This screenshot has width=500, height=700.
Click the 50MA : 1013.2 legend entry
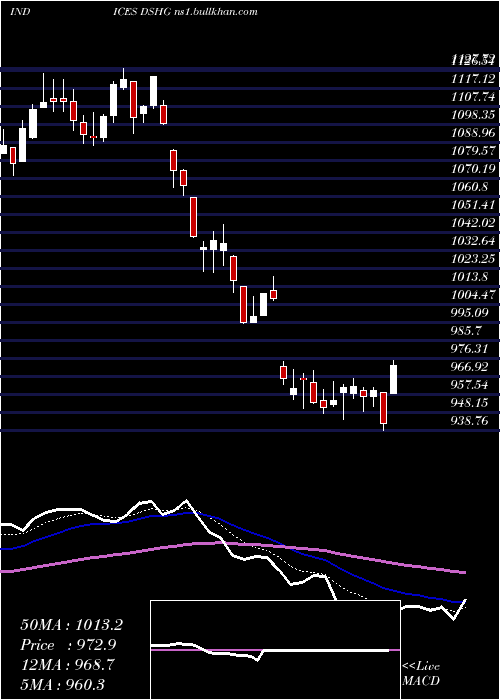71,625
